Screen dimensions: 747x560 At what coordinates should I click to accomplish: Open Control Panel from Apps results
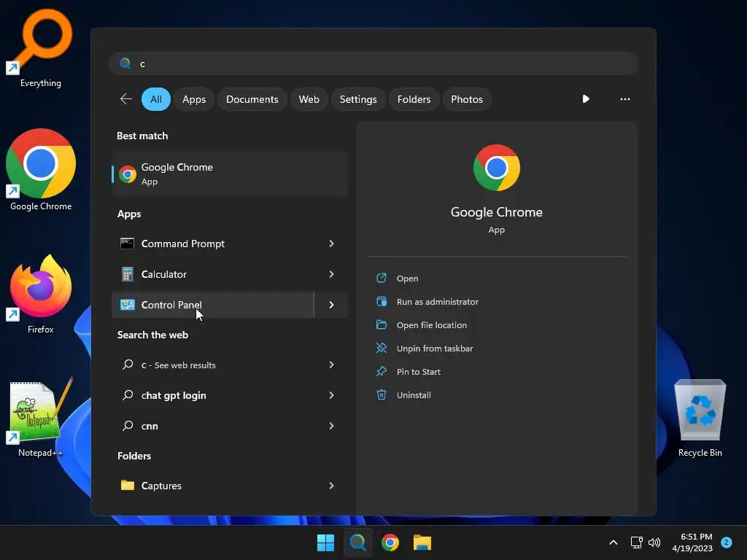point(213,305)
